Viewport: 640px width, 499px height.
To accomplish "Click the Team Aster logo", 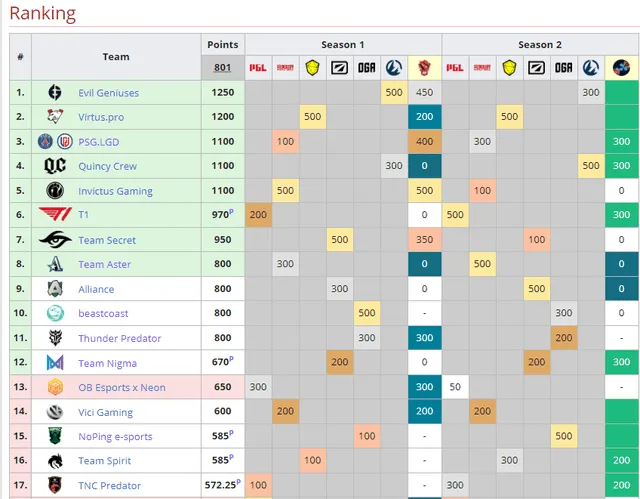I will tap(55, 264).
